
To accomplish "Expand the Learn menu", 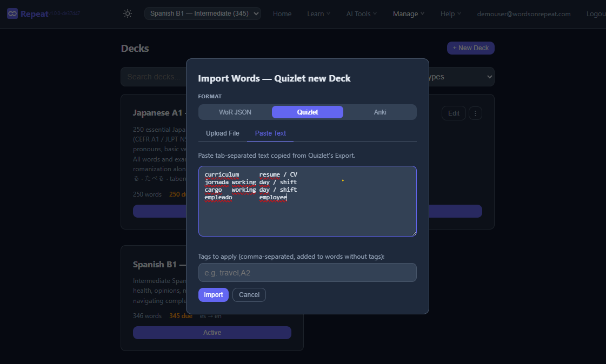I will [318, 14].
